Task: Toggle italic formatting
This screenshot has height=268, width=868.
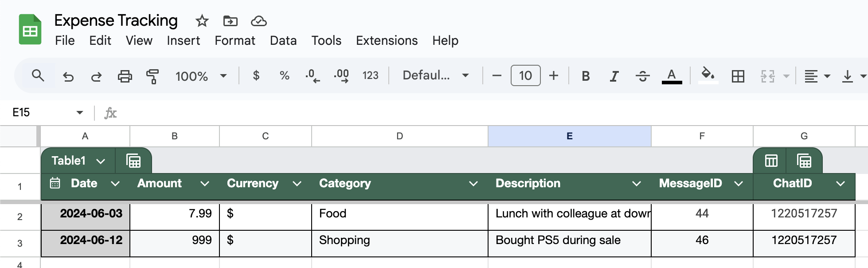Action: coord(614,76)
